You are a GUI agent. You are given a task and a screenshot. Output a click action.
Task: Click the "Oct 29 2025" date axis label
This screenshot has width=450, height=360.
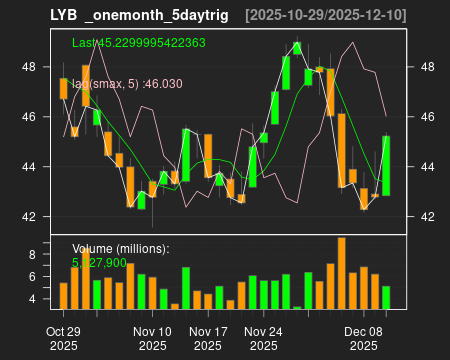[63, 339]
